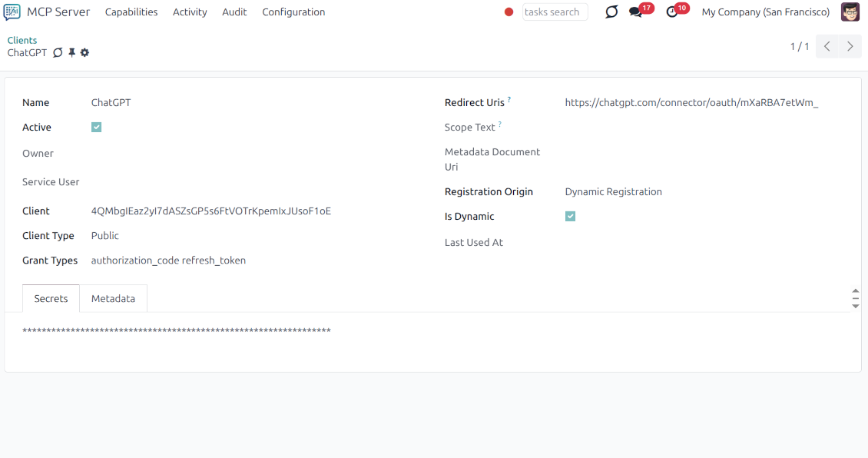
Task: Disable the Is Dynamic checkbox
Action: [x=570, y=216]
